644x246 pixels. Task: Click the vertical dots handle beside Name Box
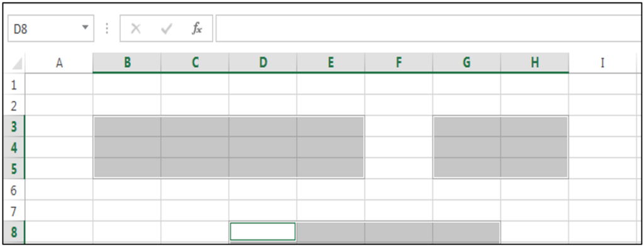pos(107,28)
